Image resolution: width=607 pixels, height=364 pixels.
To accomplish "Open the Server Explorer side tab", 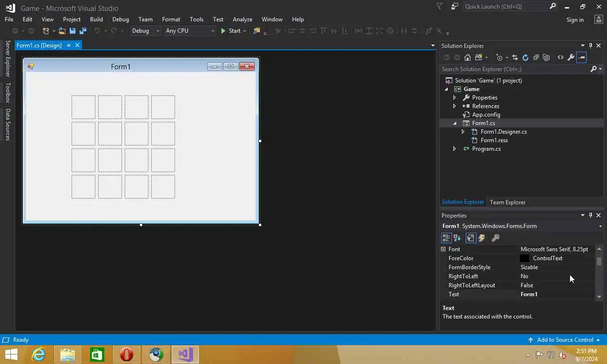I will [x=8, y=58].
